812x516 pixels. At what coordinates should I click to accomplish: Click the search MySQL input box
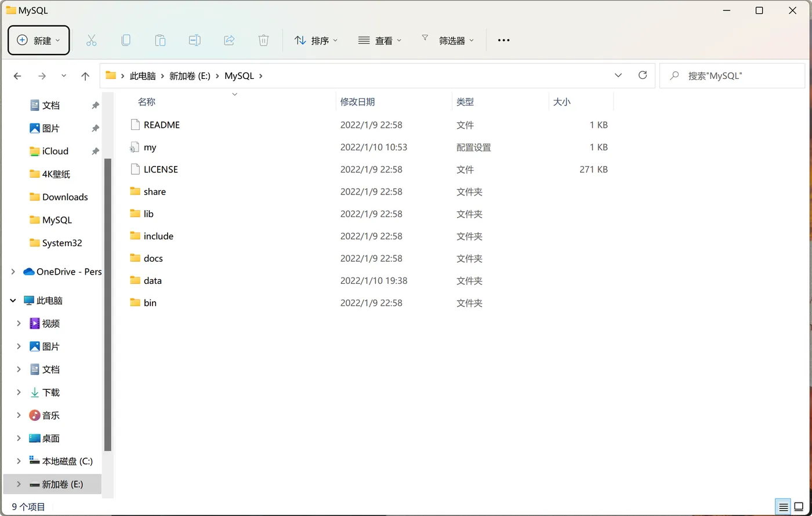pyautogui.click(x=733, y=75)
